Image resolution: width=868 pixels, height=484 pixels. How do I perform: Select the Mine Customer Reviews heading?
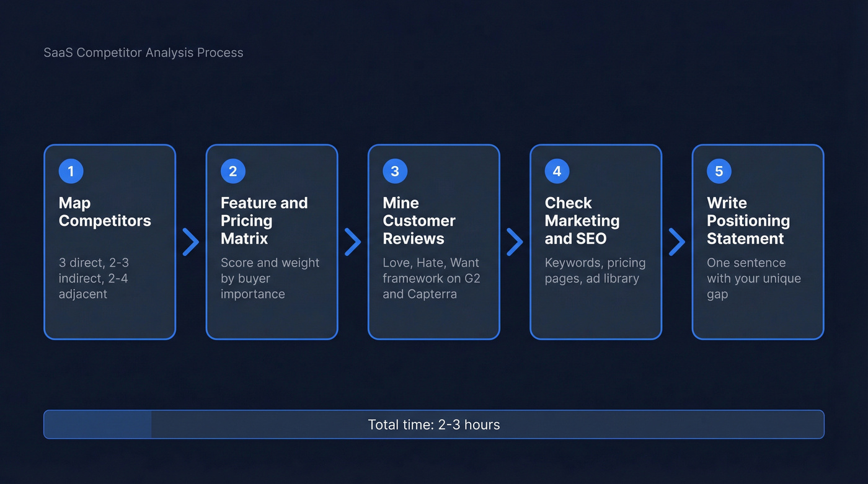419,221
